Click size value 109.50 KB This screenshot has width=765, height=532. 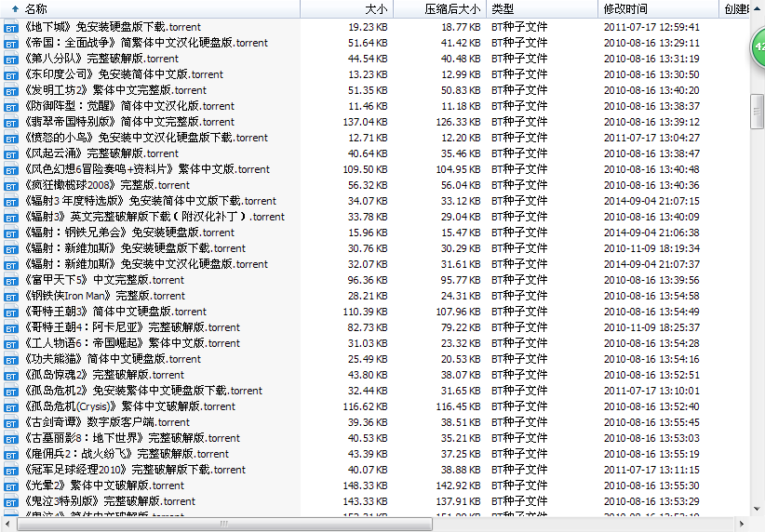tap(366, 169)
